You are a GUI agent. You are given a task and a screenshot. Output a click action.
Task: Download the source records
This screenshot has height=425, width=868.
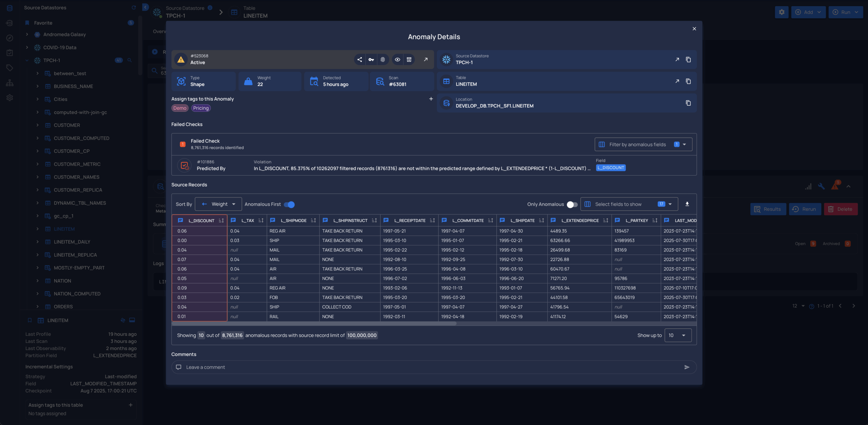click(x=687, y=204)
